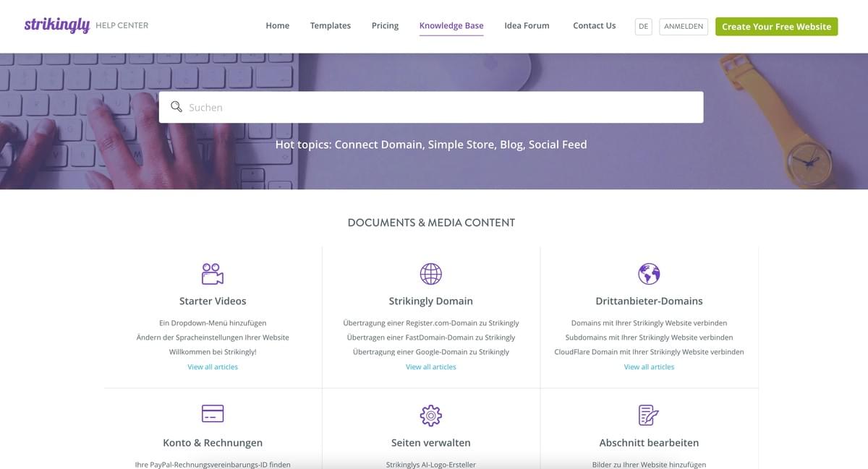Open the Knowledge Base tab

pyautogui.click(x=451, y=25)
